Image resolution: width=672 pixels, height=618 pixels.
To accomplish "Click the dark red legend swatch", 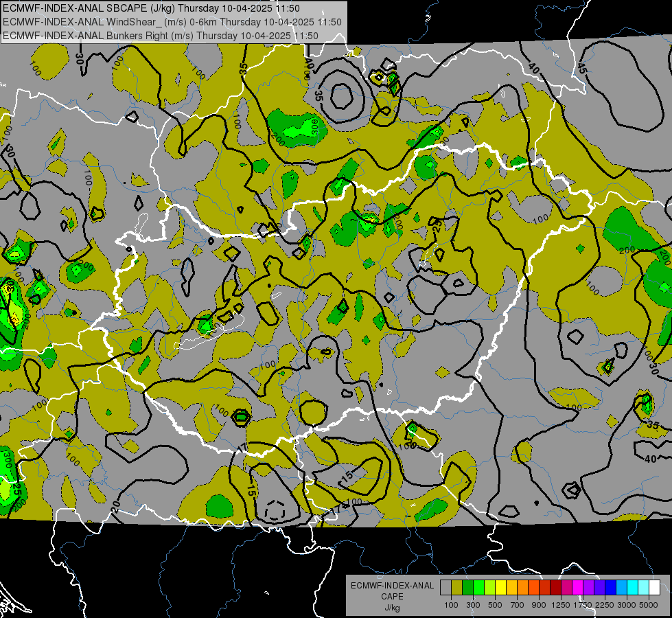I will click(555, 588).
